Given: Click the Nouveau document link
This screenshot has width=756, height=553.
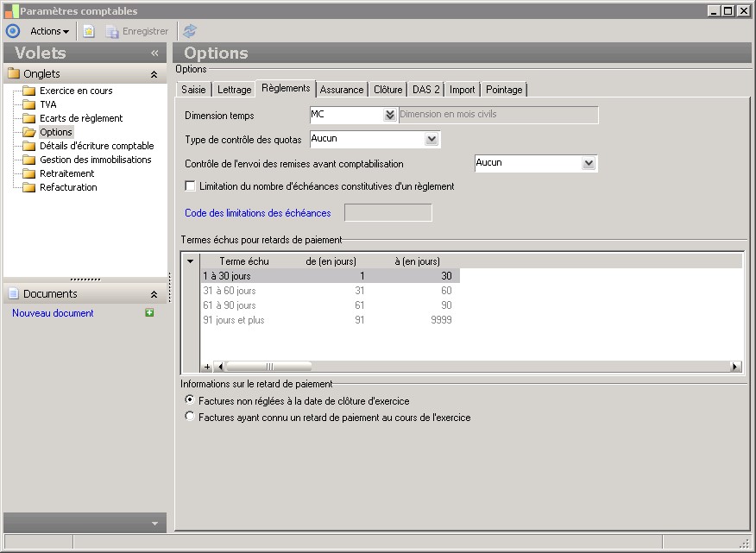Looking at the screenshot, I should point(53,313).
